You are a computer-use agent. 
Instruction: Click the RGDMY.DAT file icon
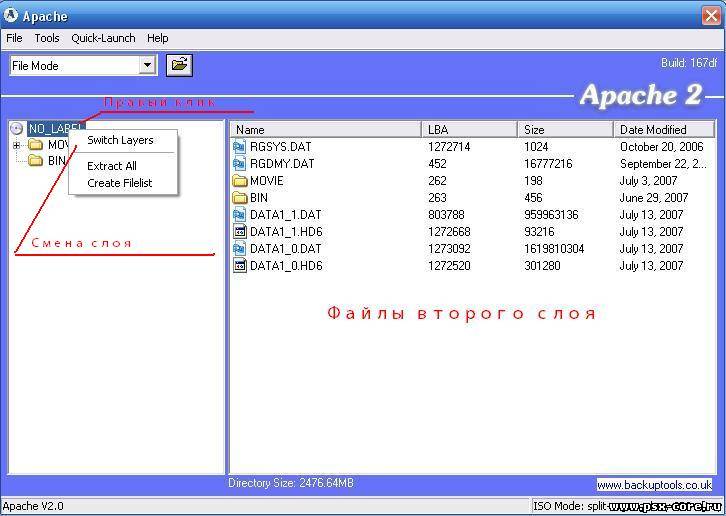click(x=239, y=164)
